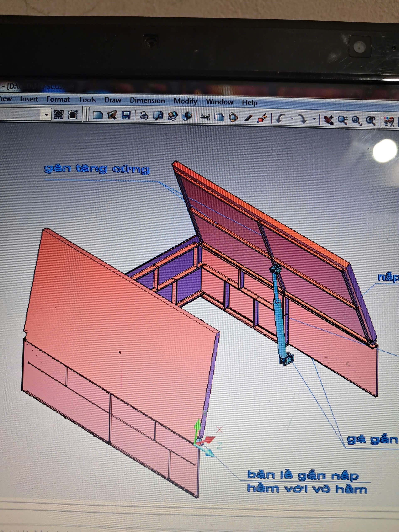Open the Block Editor lightning icon
This screenshot has width=399, height=532.
(x=262, y=118)
